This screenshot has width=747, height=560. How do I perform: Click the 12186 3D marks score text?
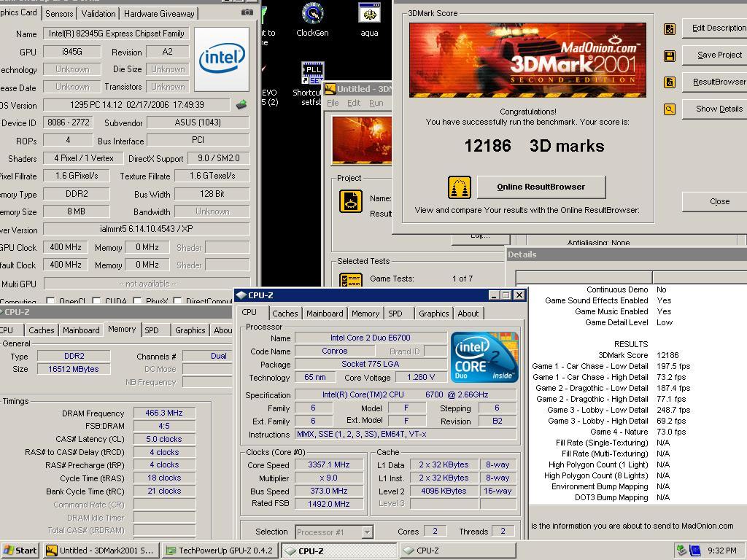point(534,146)
